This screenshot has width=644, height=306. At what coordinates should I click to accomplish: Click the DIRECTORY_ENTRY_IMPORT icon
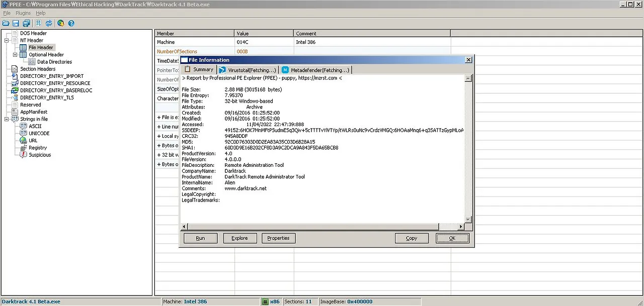pyautogui.click(x=15, y=76)
